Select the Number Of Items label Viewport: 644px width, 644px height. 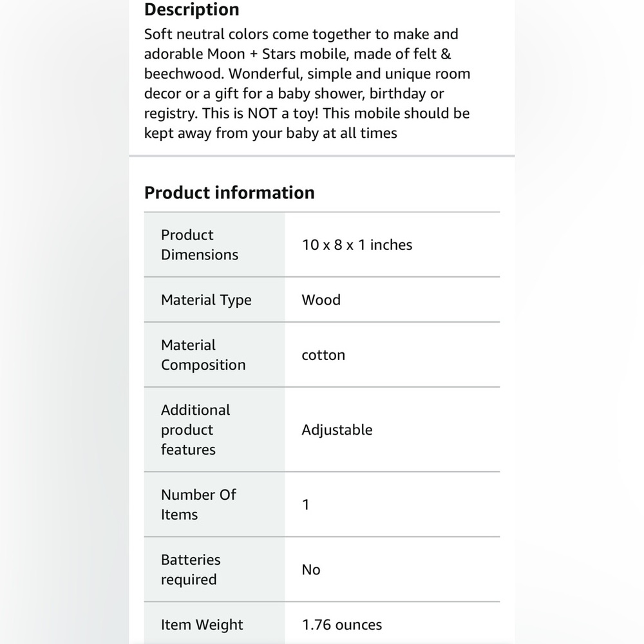[x=198, y=504]
